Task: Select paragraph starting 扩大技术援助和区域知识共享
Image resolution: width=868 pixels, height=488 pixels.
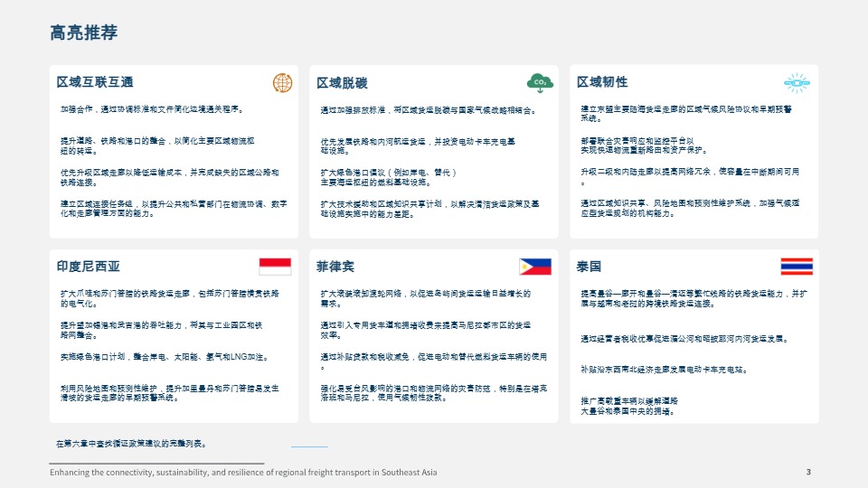Action: [x=429, y=209]
